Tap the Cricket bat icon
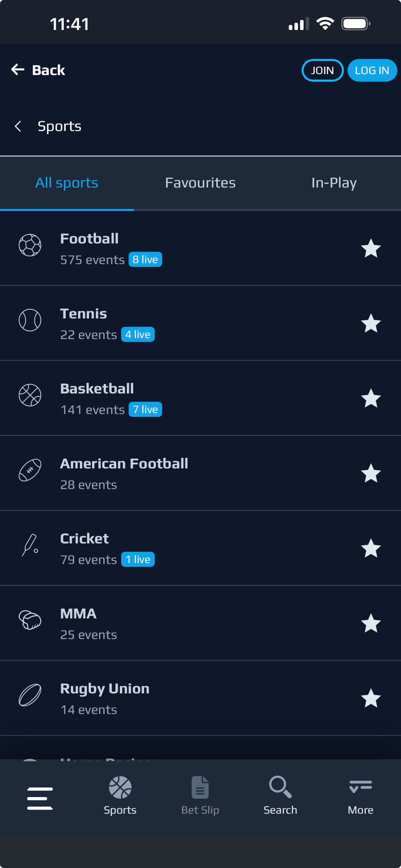The image size is (401, 868). coord(30,545)
